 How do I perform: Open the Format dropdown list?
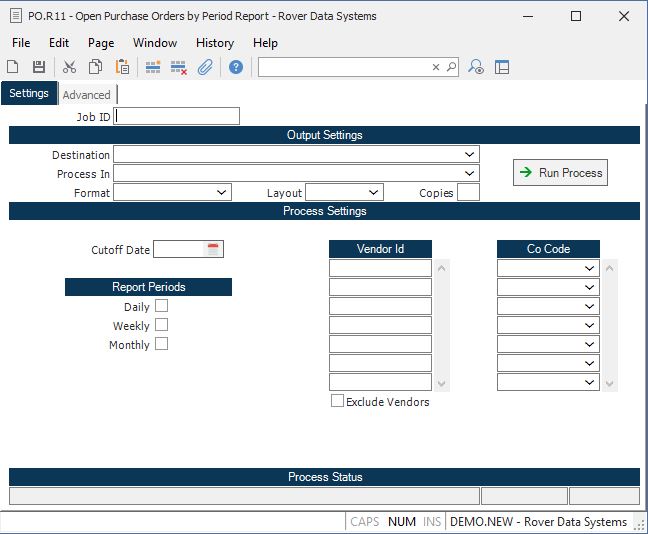221,192
